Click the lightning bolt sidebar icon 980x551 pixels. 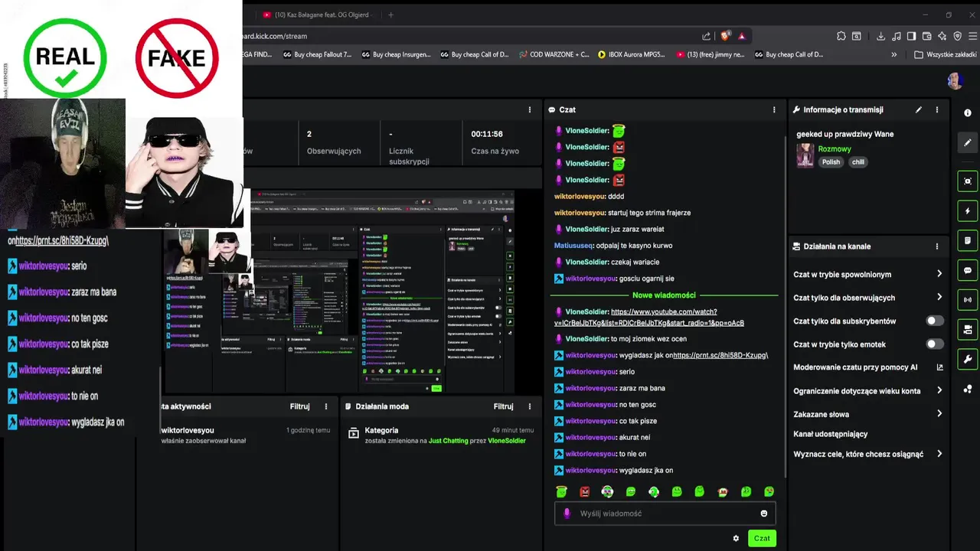click(x=968, y=211)
